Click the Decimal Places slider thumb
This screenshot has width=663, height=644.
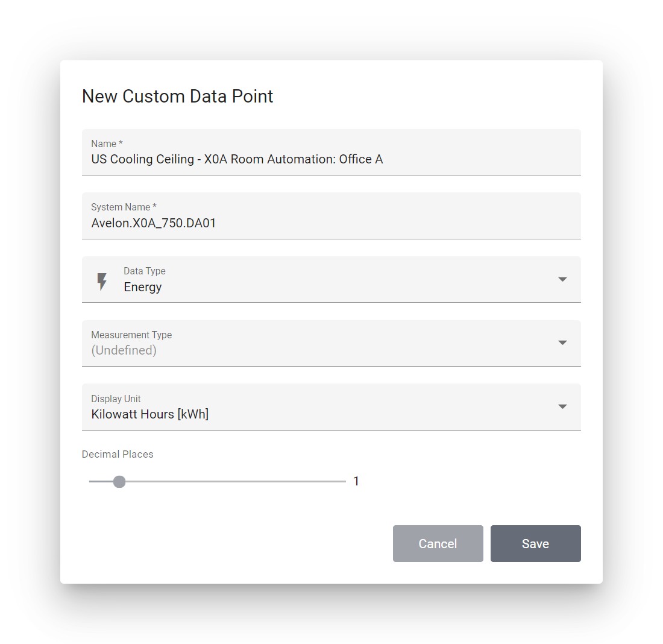coord(119,482)
